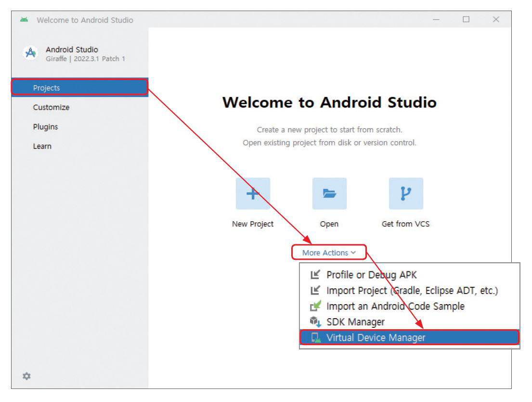This screenshot has width=532, height=402.
Task: Choose Profile or Debug APK menu entry
Action: pyautogui.click(x=410, y=275)
